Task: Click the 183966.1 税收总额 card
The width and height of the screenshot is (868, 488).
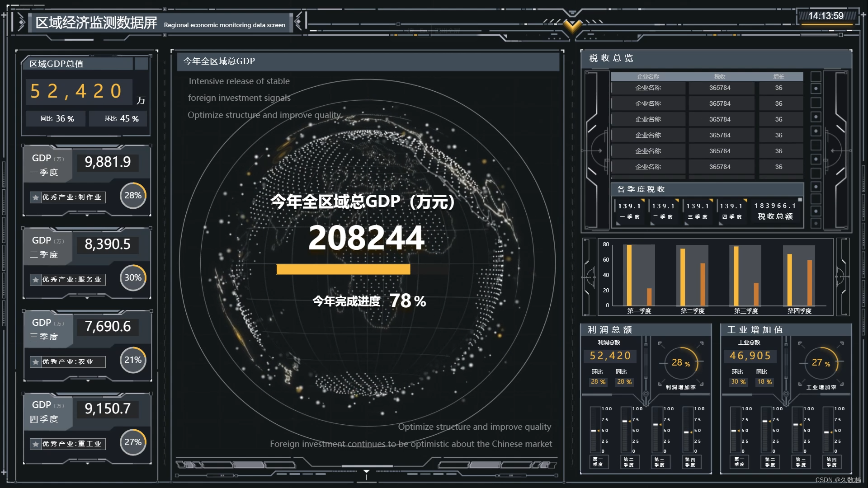Action: point(775,211)
